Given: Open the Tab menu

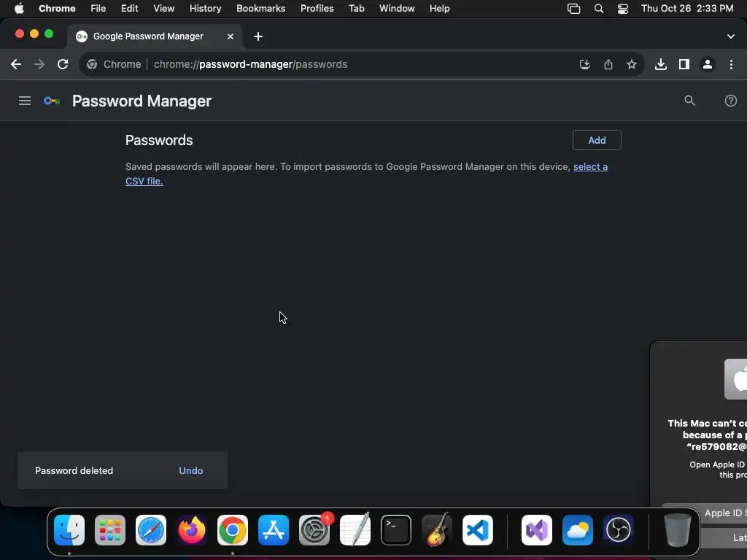Looking at the screenshot, I should pos(356,8).
